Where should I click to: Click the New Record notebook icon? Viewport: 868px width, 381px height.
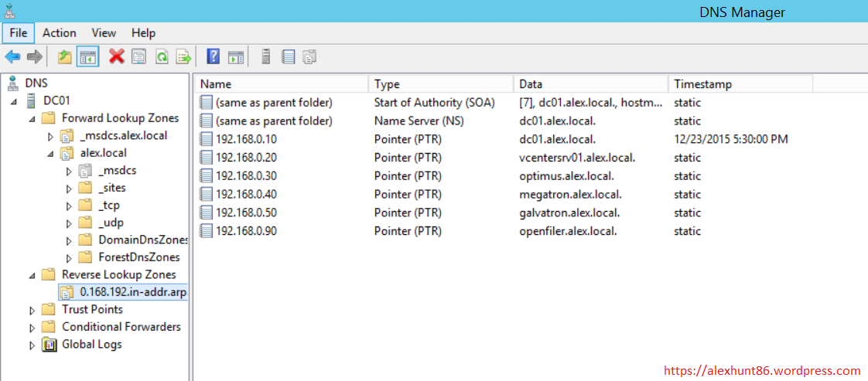[288, 56]
